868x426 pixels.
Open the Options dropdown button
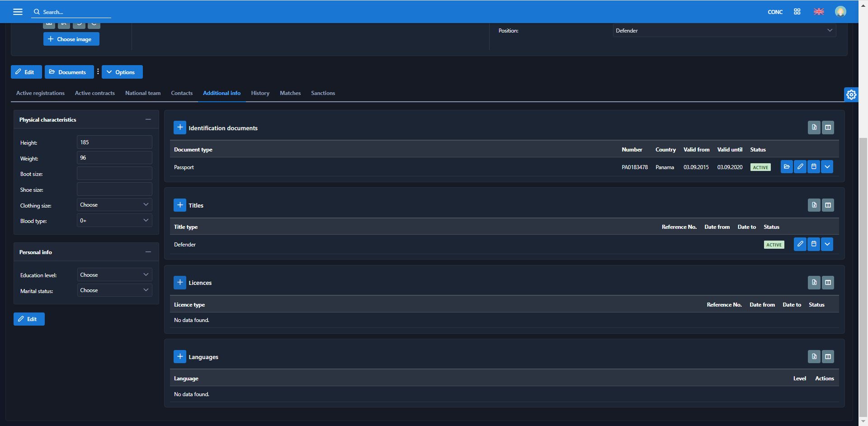(x=122, y=72)
